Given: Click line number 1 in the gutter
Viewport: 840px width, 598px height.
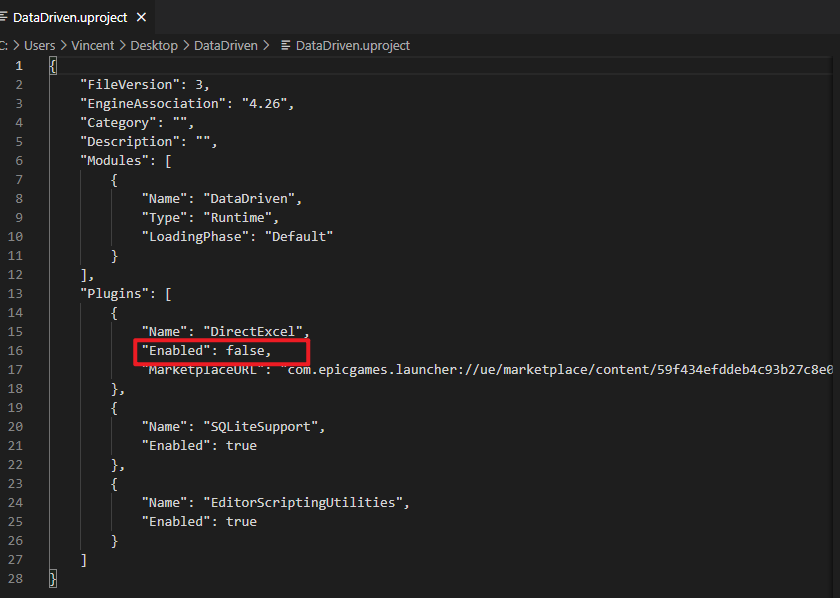Looking at the screenshot, I should click(19, 65).
